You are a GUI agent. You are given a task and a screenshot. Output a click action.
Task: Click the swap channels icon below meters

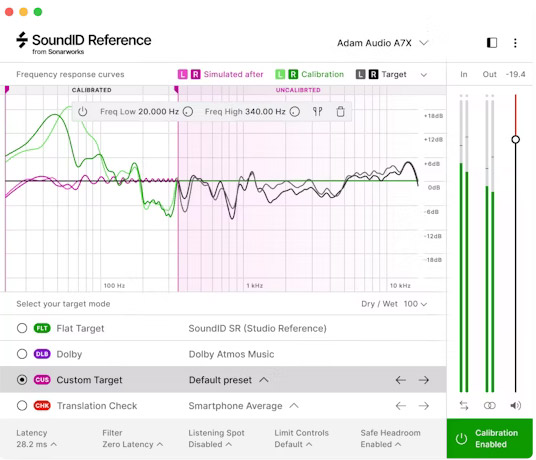[x=464, y=406]
